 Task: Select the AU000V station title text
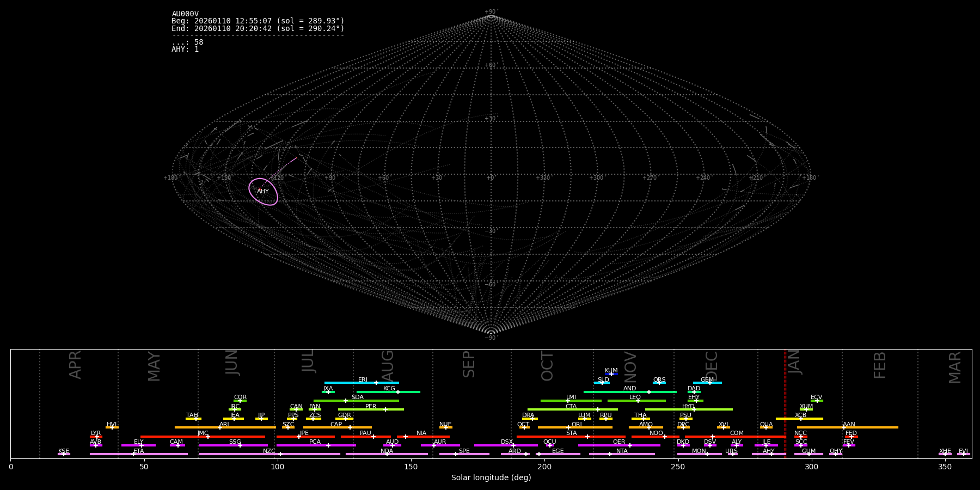point(185,14)
